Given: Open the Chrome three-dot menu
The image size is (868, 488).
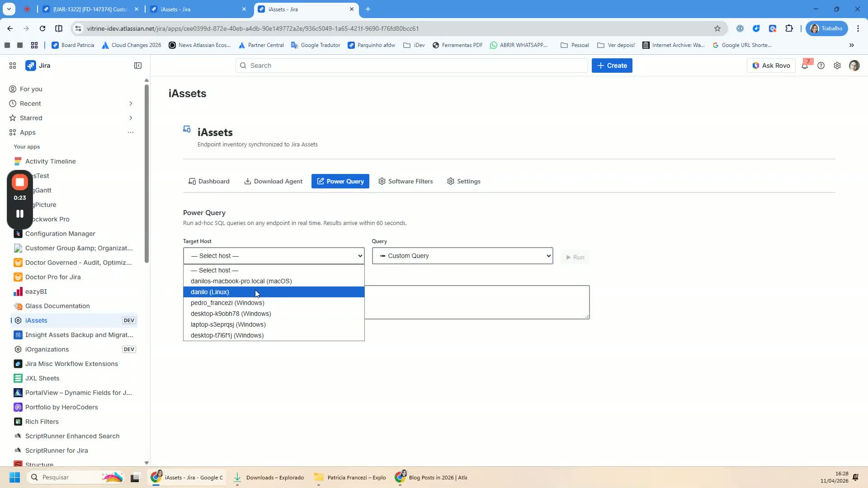Looking at the screenshot, I should 858,28.
